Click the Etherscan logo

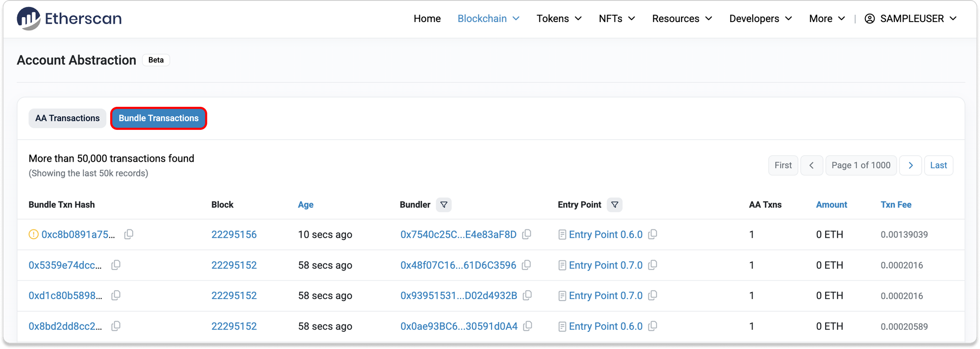pos(69,19)
